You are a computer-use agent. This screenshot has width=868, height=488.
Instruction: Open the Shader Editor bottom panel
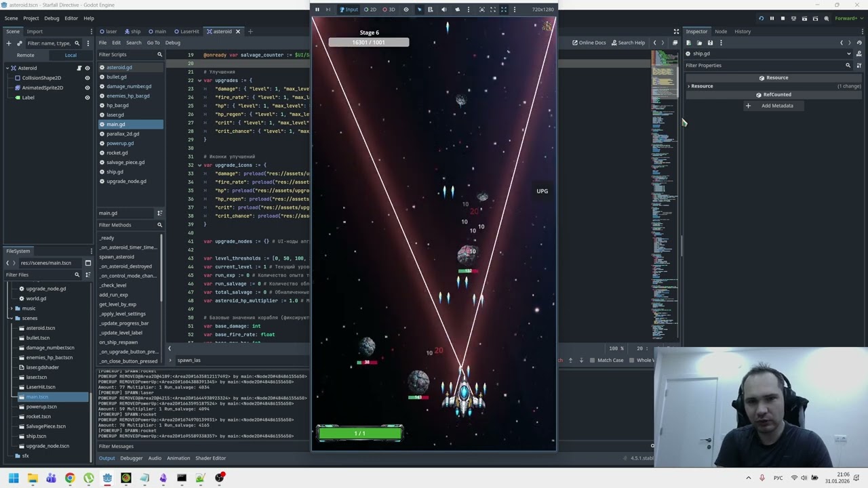pos(210,458)
